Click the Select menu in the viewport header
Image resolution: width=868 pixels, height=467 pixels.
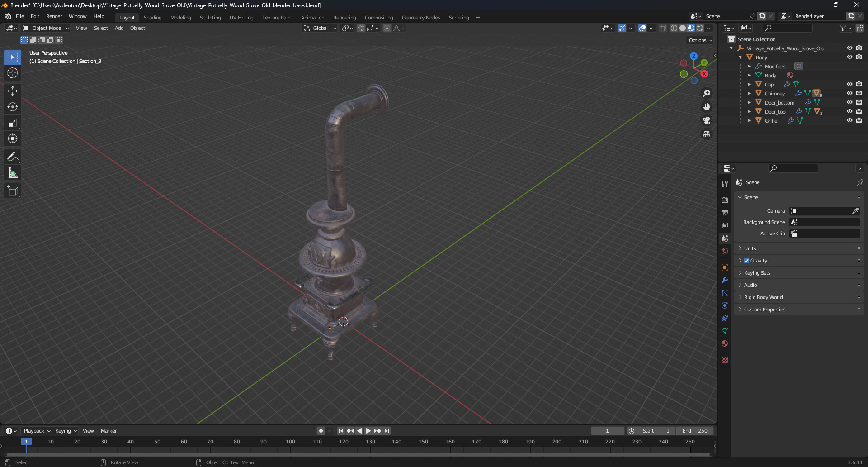point(101,28)
